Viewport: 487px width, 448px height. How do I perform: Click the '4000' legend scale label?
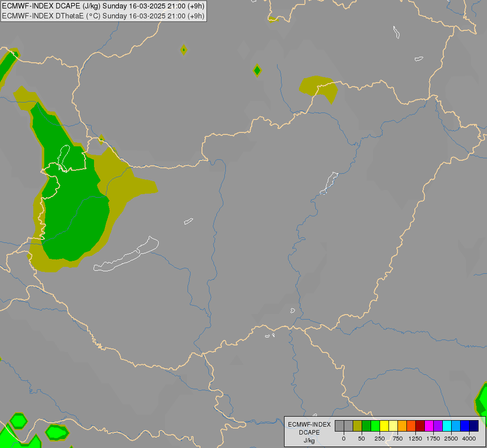click(x=469, y=439)
